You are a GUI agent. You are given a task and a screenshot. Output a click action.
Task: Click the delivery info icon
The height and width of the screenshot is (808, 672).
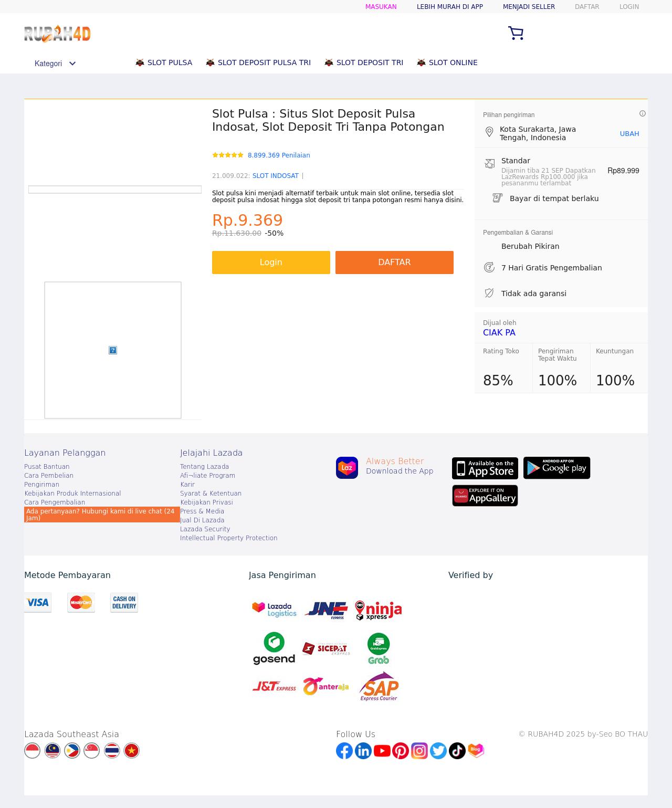(x=642, y=113)
